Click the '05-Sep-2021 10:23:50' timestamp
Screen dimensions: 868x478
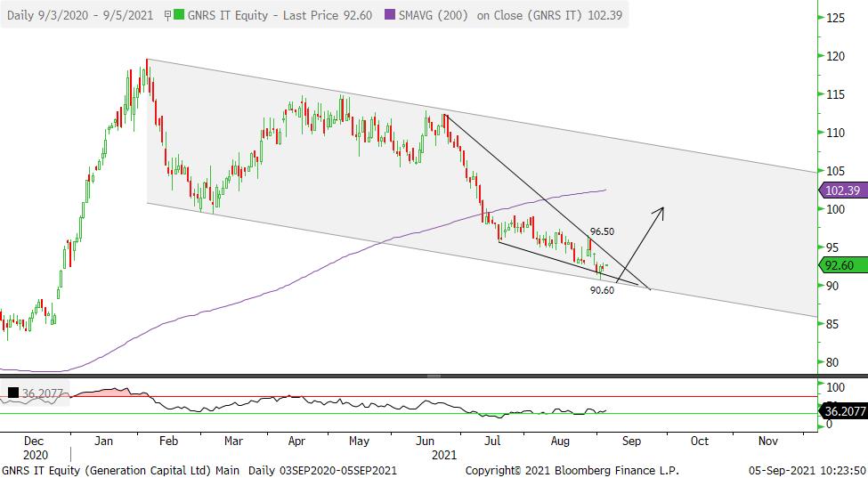tap(807, 470)
